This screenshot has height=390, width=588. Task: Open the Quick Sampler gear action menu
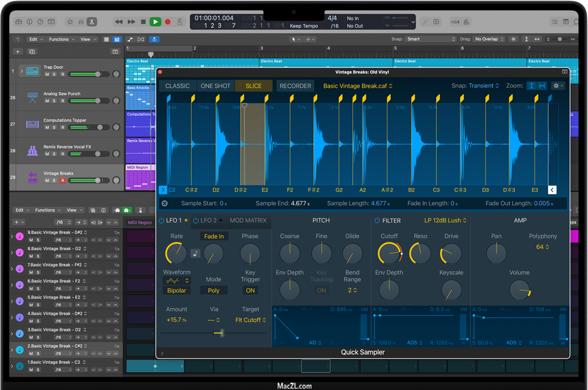coord(557,86)
